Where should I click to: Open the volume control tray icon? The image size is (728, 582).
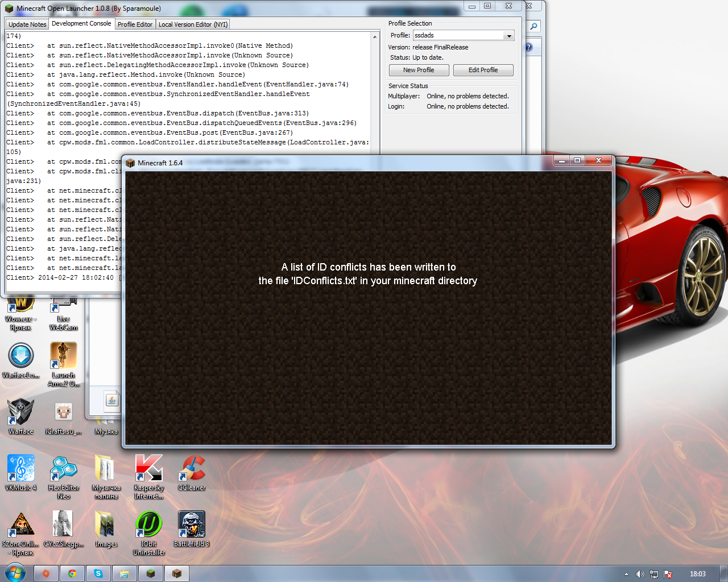640,574
